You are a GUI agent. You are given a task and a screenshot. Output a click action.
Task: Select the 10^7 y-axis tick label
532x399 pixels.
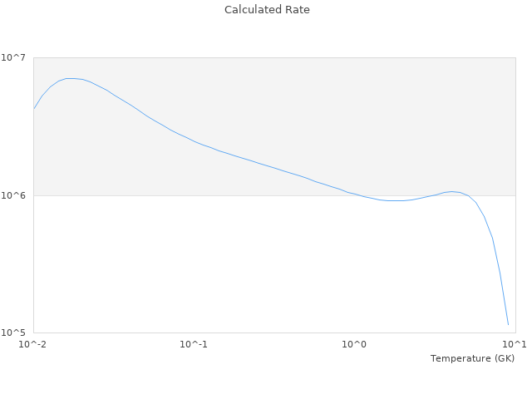click(17, 57)
